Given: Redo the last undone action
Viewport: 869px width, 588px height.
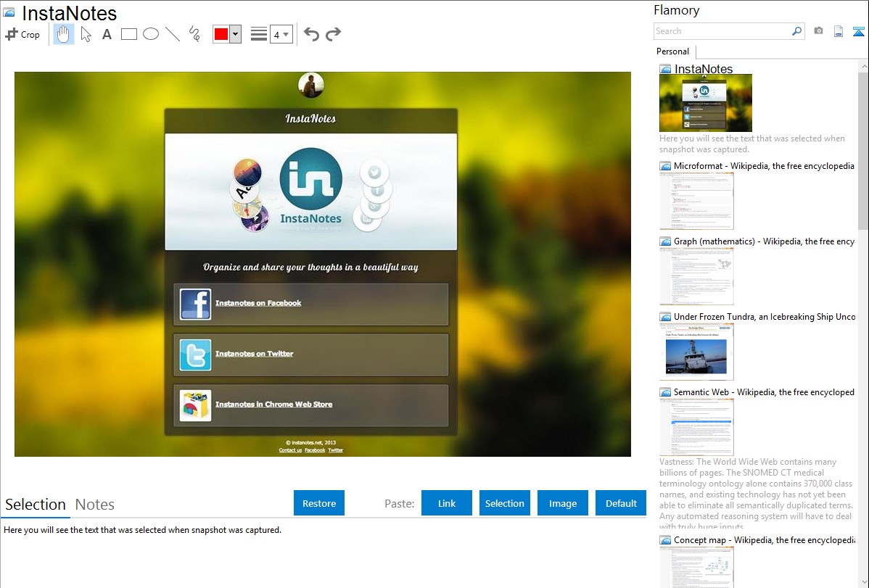Looking at the screenshot, I should pos(333,34).
